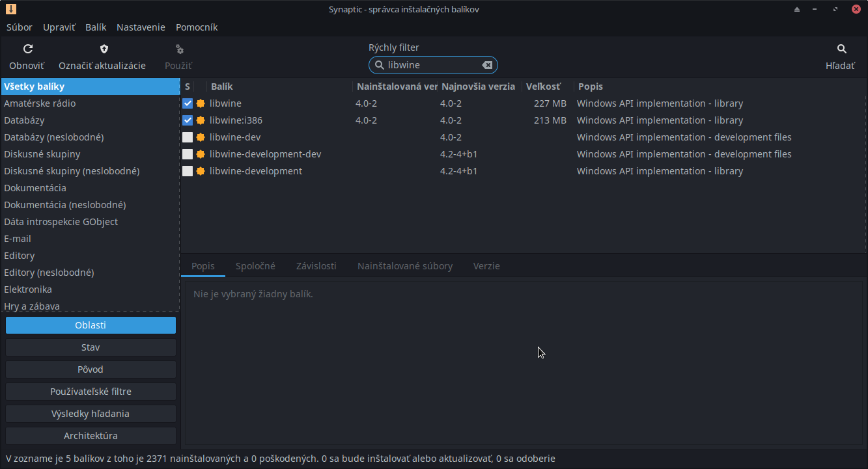The height and width of the screenshot is (469, 868).
Task: Select the E-mail category
Action: [x=90, y=239]
